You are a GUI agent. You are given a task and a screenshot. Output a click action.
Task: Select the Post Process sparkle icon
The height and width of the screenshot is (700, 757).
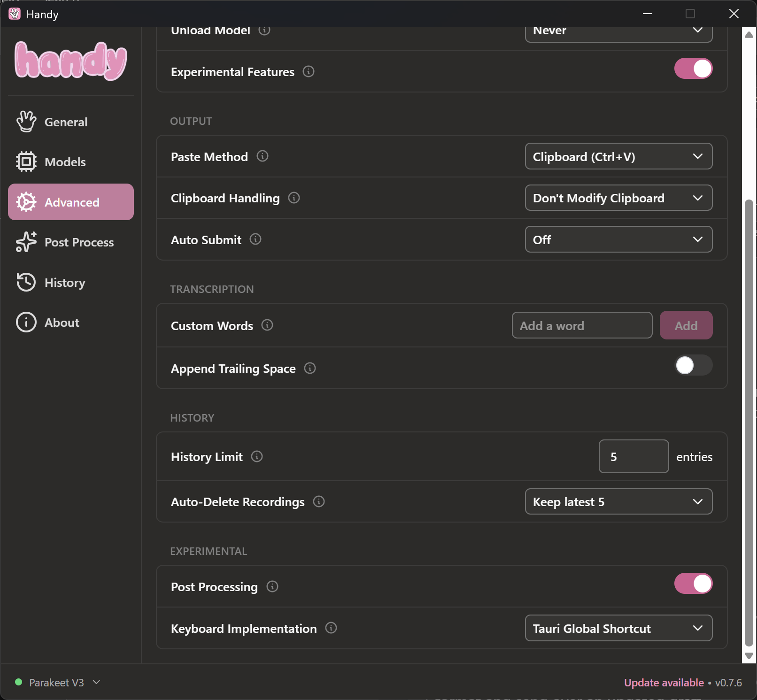26,242
